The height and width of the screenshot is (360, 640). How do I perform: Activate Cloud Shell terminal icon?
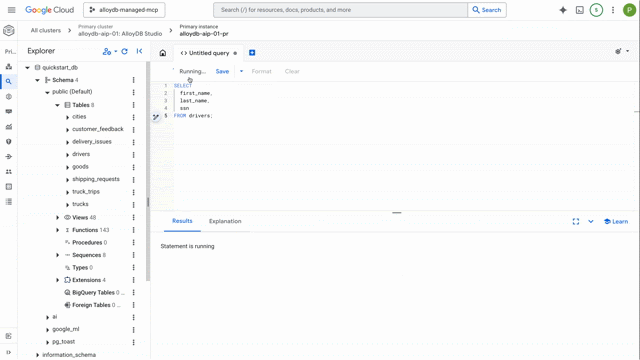click(580, 10)
